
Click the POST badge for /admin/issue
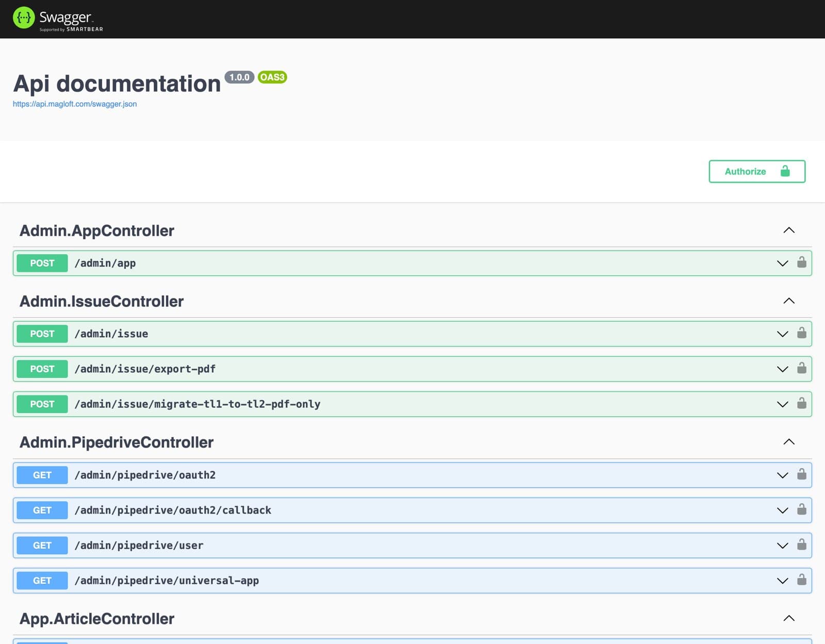click(42, 334)
